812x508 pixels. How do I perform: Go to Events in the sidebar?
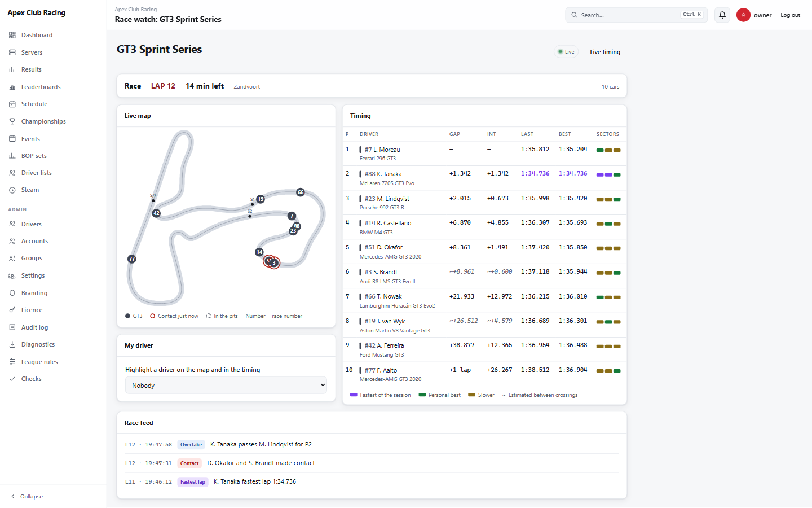click(x=30, y=139)
